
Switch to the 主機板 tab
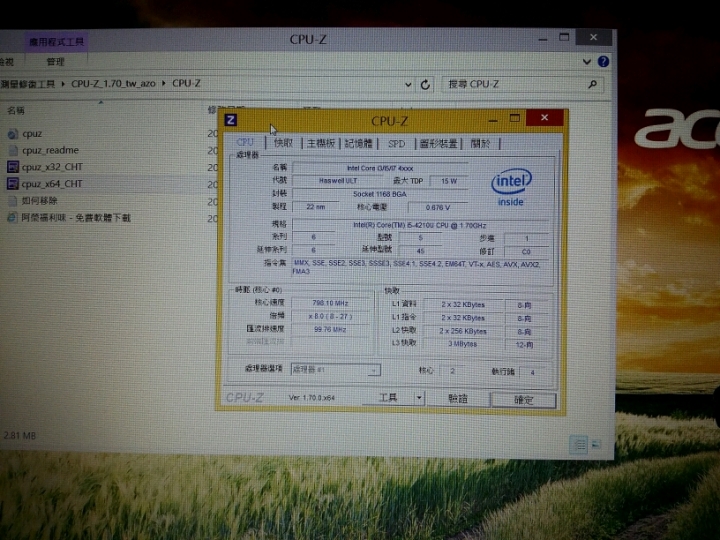click(x=321, y=143)
